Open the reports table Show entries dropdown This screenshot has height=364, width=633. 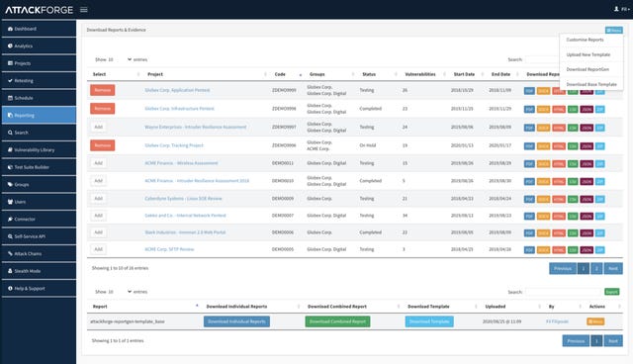pyautogui.click(x=120, y=292)
